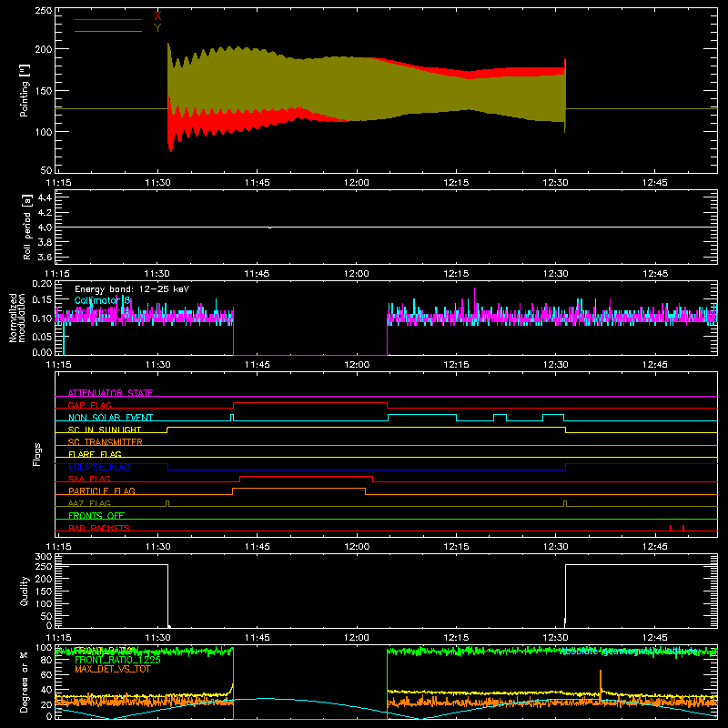Click the 12:45 label under the Quality plot

654,638
